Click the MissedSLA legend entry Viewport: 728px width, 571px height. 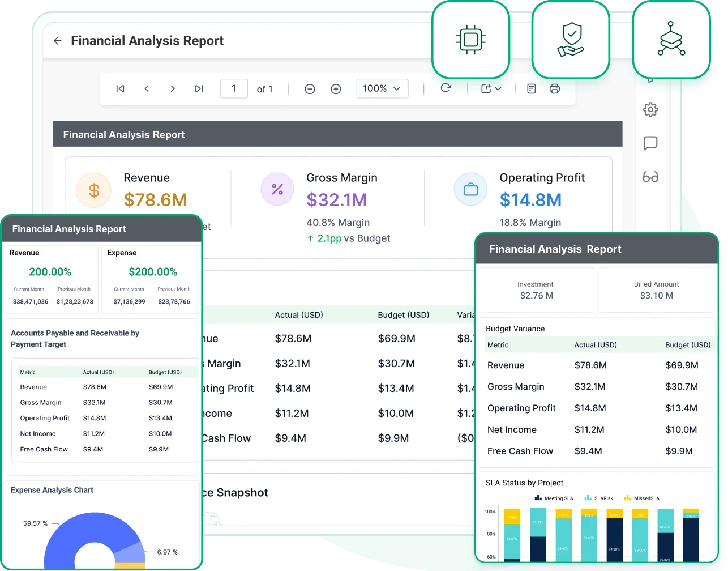pyautogui.click(x=642, y=498)
